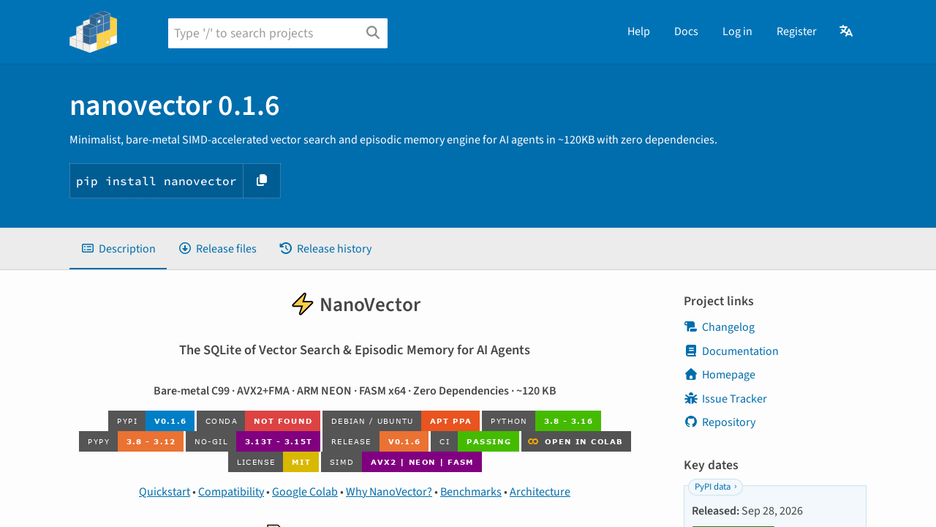This screenshot has width=936, height=527.
Task: Go to Register
Action: [x=796, y=31]
